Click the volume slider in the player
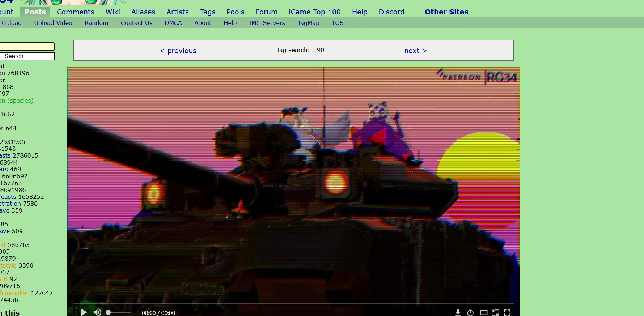This screenshot has height=316, width=644. click(118, 312)
